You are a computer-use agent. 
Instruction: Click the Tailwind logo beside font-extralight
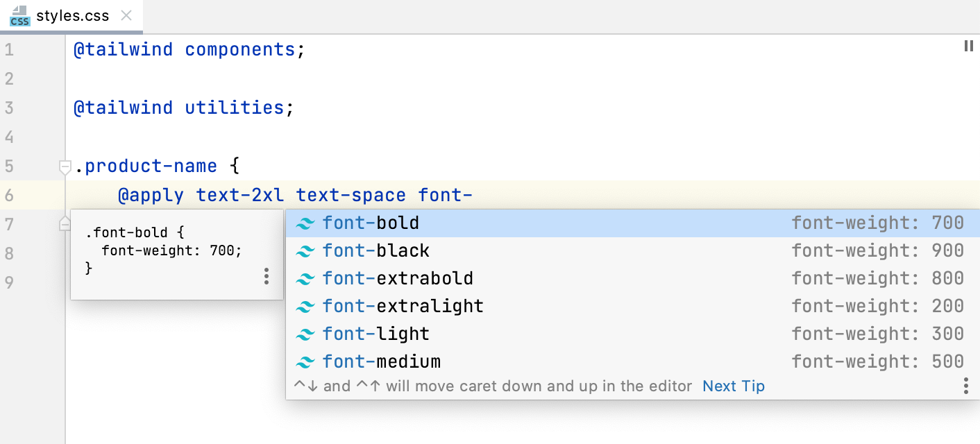tap(305, 306)
